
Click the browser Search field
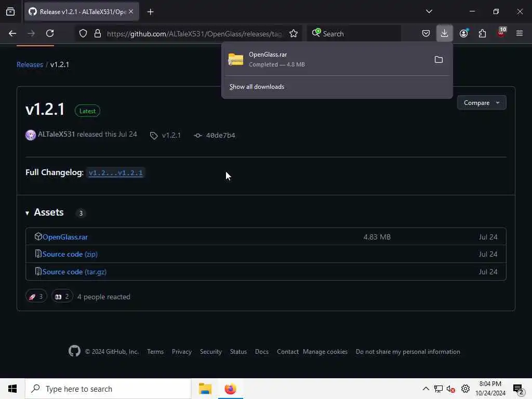[x=354, y=34]
